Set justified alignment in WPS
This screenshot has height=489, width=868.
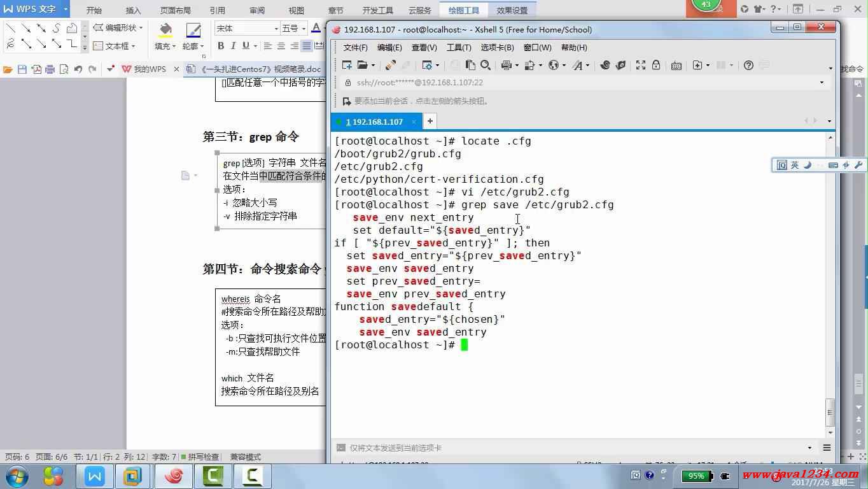pyautogui.click(x=307, y=46)
